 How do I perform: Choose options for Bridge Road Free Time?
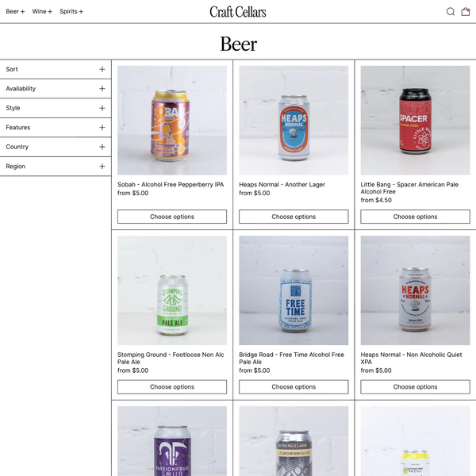tap(294, 387)
